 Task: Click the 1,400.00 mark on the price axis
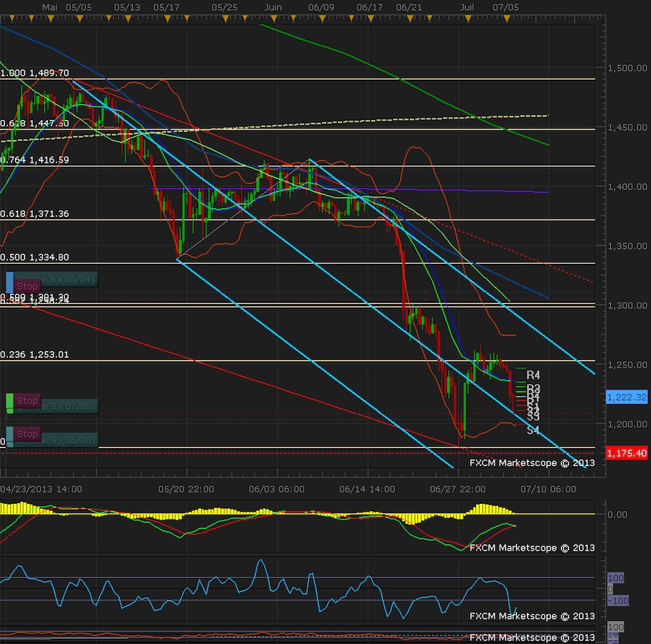pyautogui.click(x=628, y=186)
